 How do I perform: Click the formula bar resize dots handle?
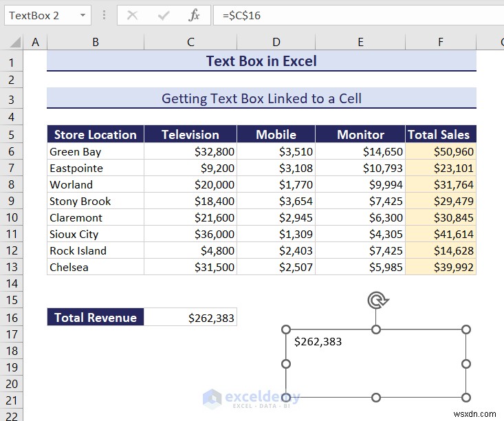pos(104,15)
